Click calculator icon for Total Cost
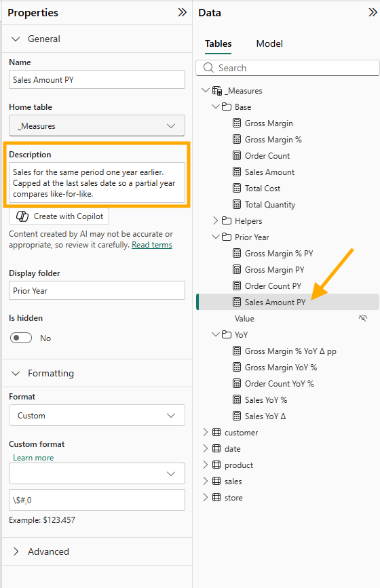 [237, 189]
